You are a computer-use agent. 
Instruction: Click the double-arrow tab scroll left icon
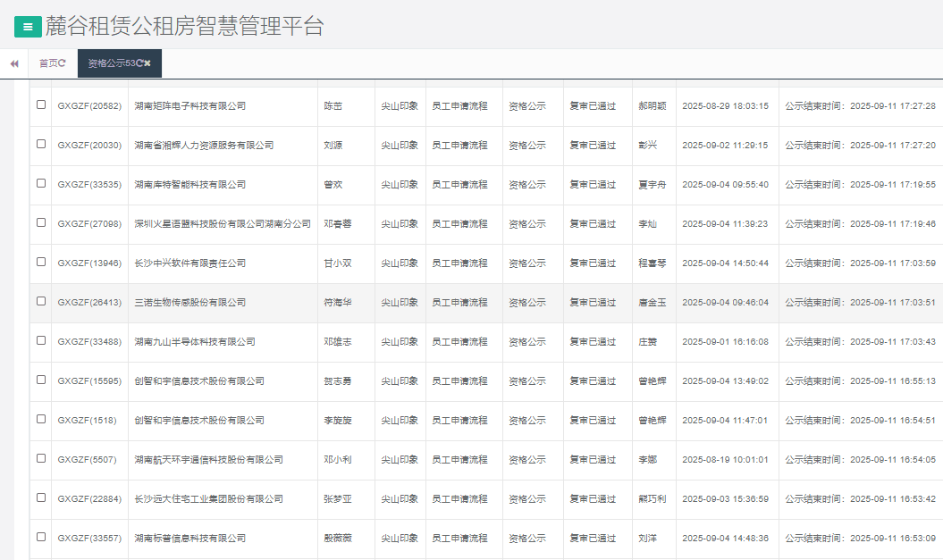pyautogui.click(x=13, y=63)
